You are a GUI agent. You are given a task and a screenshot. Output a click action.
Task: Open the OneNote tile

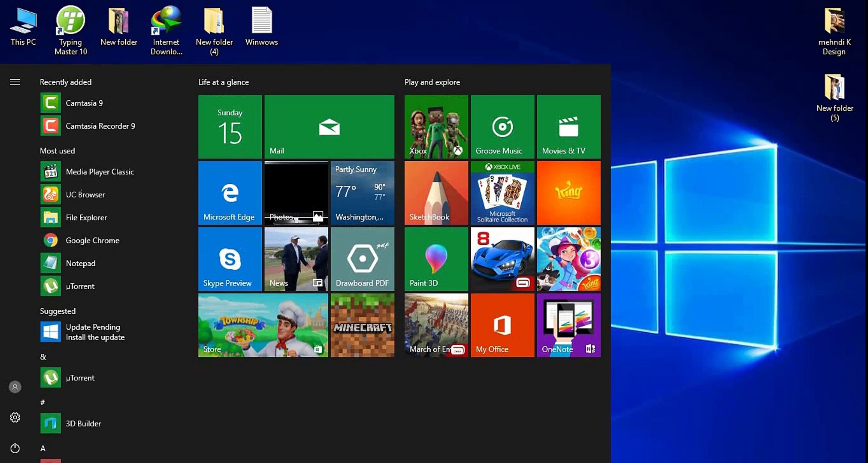569,325
